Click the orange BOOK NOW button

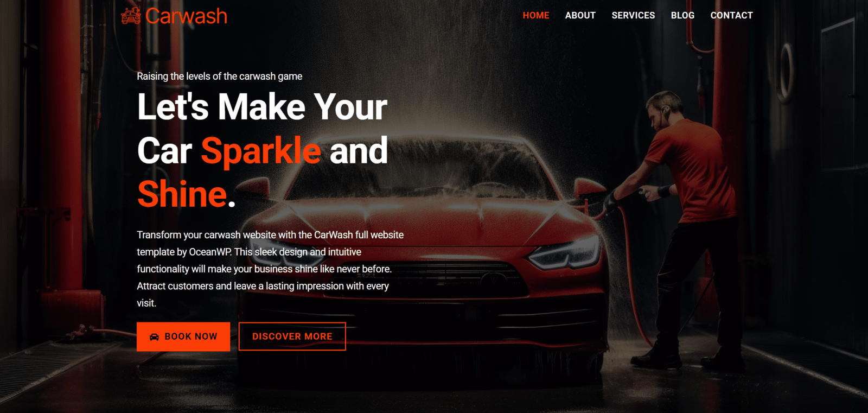[183, 336]
